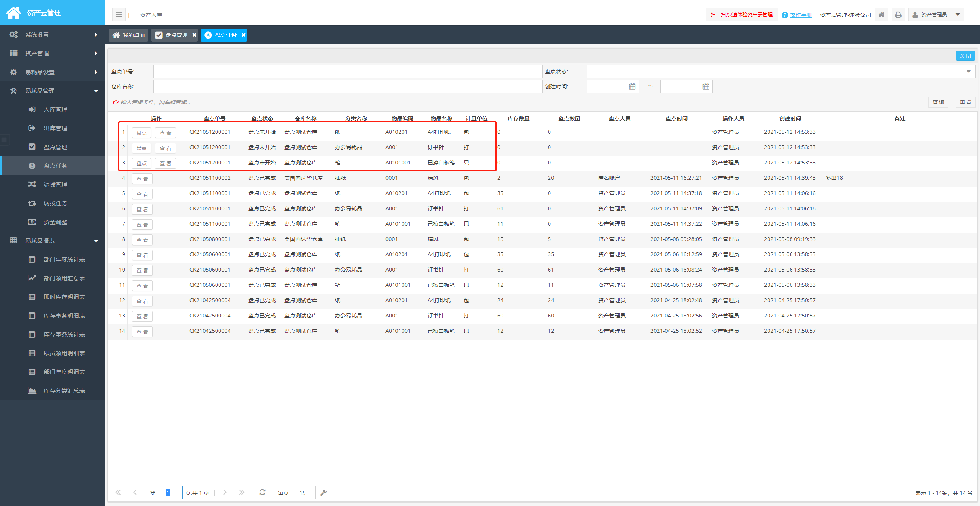Click cell CK21051100002

pos(210,178)
